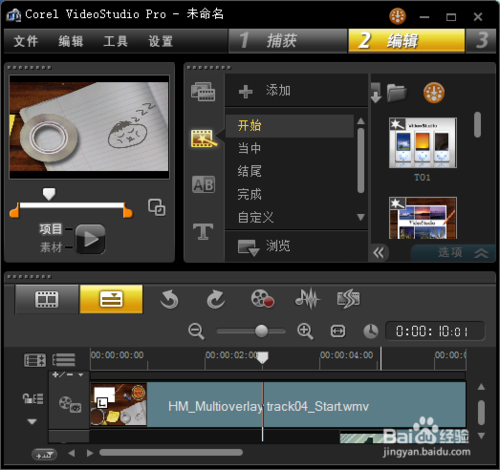Switch to Timeline view
Screen dimensions: 500x470
[x=111, y=299]
